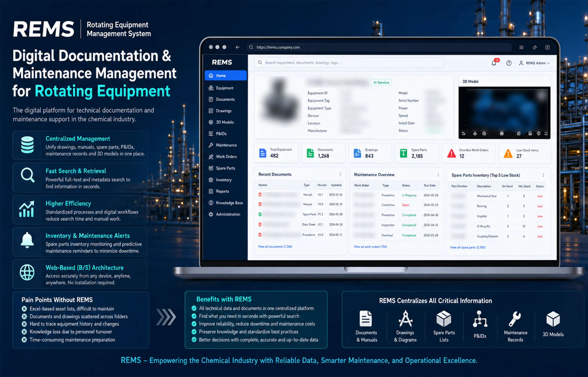Open Equipment in the REMS sidebar
The height and width of the screenshot is (377, 588).
221,88
